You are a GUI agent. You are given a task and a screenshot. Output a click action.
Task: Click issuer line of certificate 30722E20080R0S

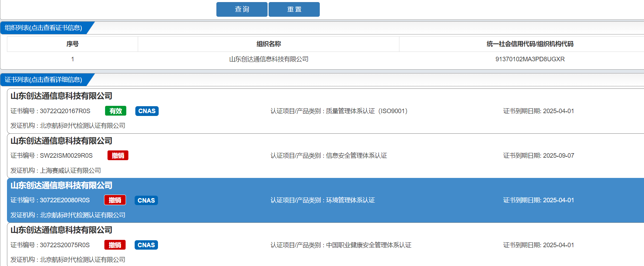click(x=68, y=215)
